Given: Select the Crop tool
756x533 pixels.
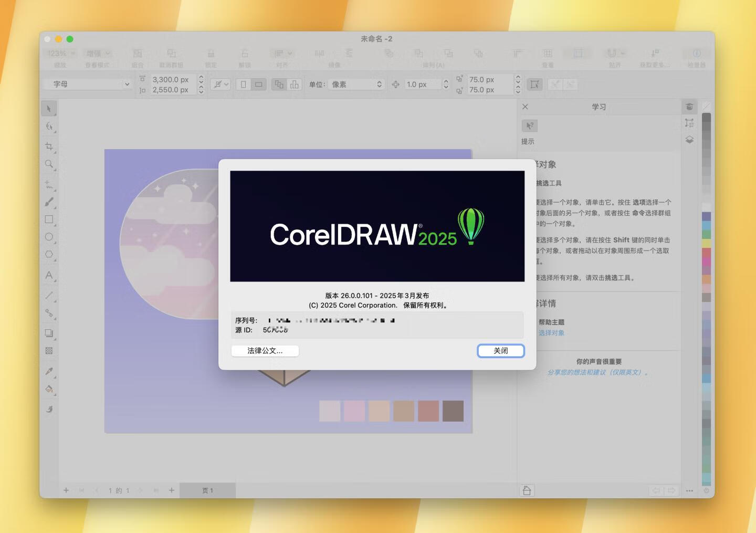Looking at the screenshot, I should coord(49,147).
